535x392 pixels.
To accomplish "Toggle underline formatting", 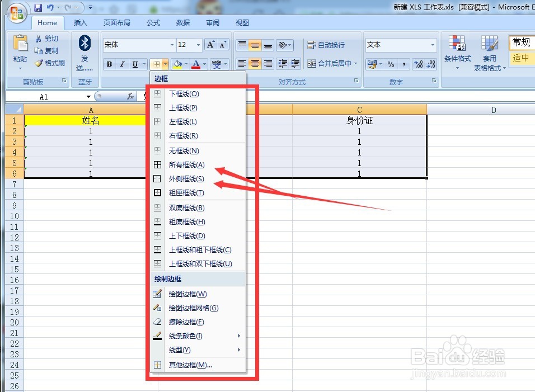I will (135, 64).
